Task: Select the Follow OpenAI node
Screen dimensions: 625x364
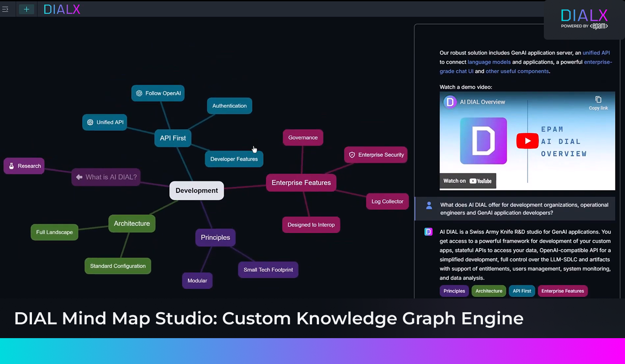Action: 158,93
